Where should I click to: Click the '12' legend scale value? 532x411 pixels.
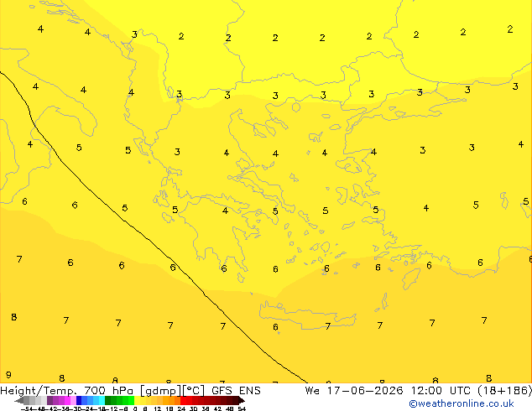pos(158,408)
